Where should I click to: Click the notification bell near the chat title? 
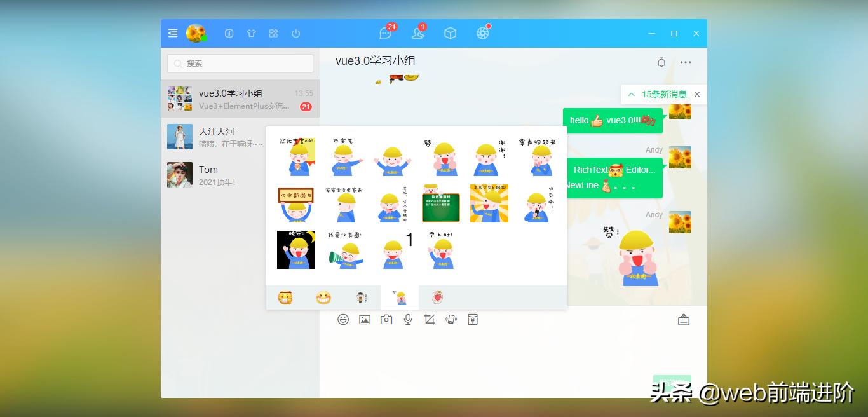pyautogui.click(x=661, y=62)
